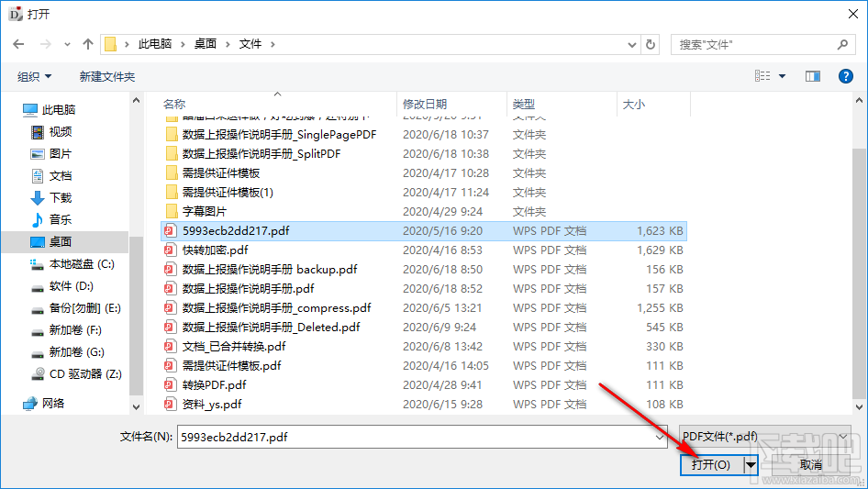
Task: Open CD 驱动器 (Z:)
Action: tap(85, 374)
